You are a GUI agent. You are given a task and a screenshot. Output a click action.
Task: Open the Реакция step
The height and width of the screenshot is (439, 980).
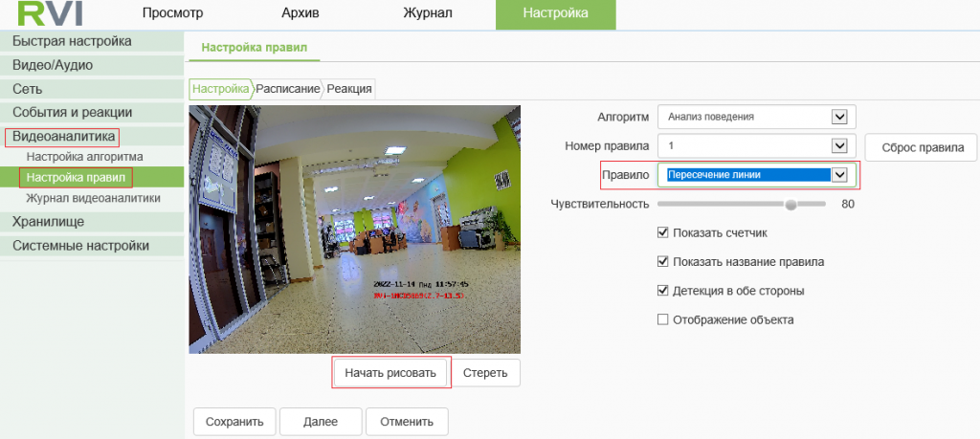point(349,89)
